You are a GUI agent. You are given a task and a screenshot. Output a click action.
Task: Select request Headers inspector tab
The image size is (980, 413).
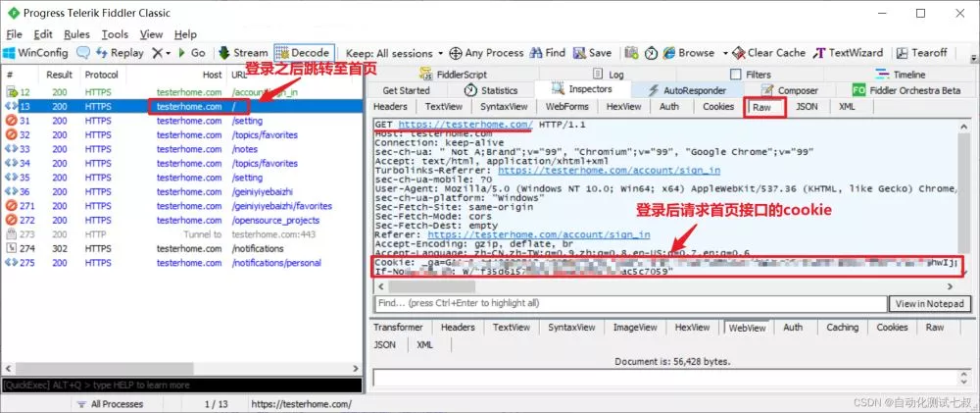coord(390,106)
